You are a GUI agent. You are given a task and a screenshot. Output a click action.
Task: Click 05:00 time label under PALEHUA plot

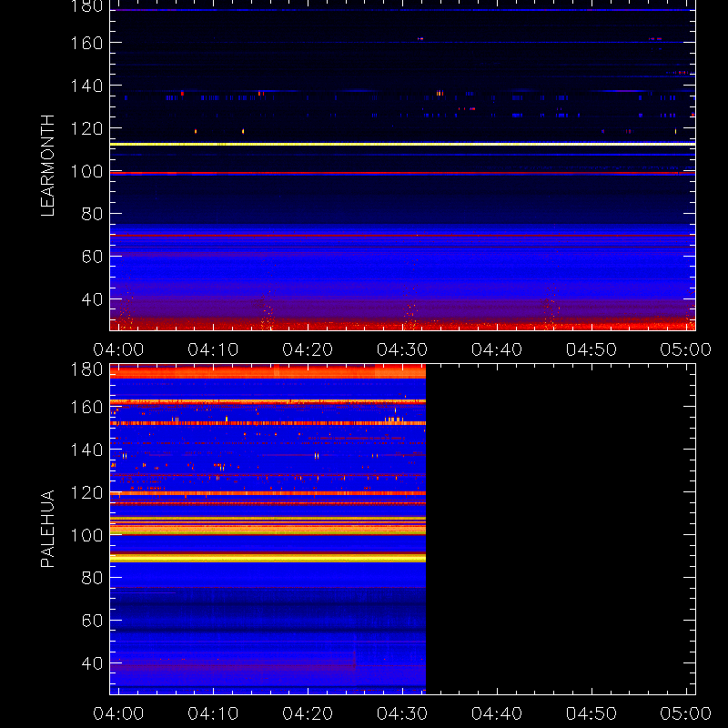tap(686, 713)
